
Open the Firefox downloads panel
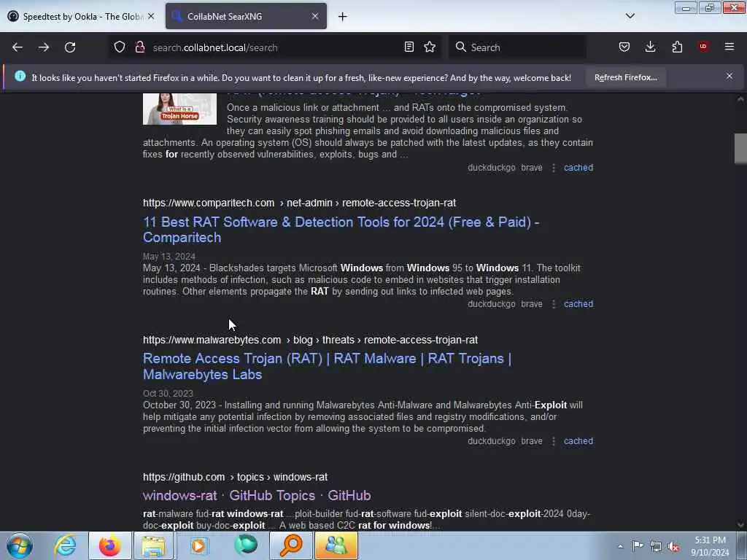pyautogui.click(x=650, y=47)
